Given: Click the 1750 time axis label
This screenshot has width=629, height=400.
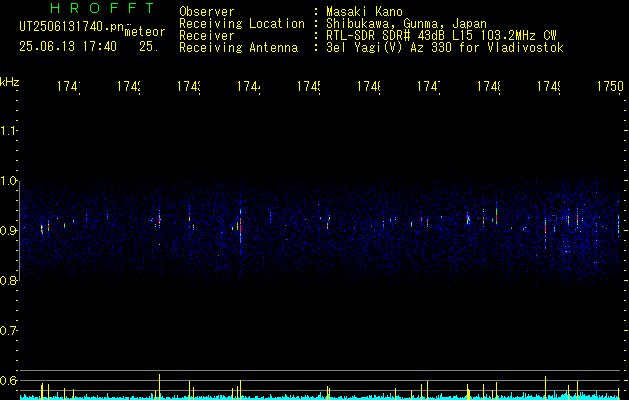Looking at the screenshot, I should click(610, 86).
